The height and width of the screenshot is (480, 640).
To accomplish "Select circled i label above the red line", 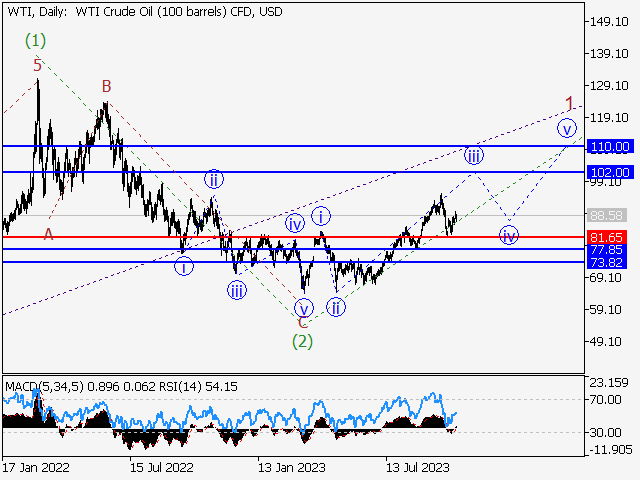I will 321,216.
